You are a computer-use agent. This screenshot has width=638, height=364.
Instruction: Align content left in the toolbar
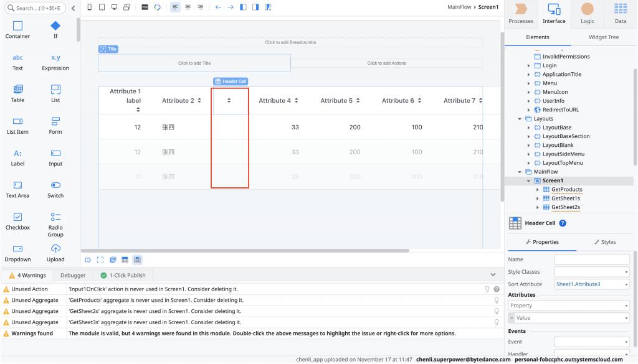click(x=175, y=7)
